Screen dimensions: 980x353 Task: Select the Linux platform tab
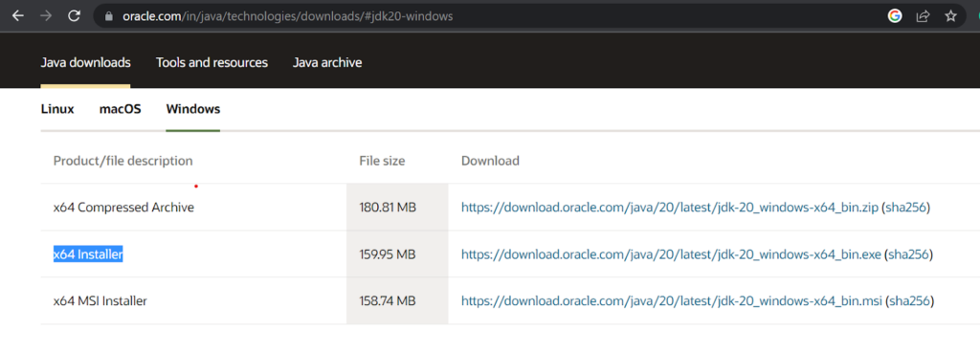coord(57,109)
